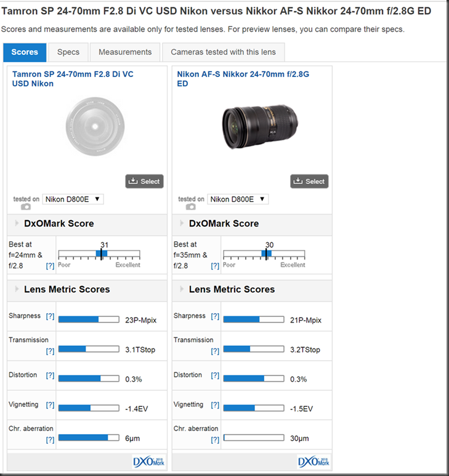
Task: Open Distortion help for Tamron
Action: point(50,375)
